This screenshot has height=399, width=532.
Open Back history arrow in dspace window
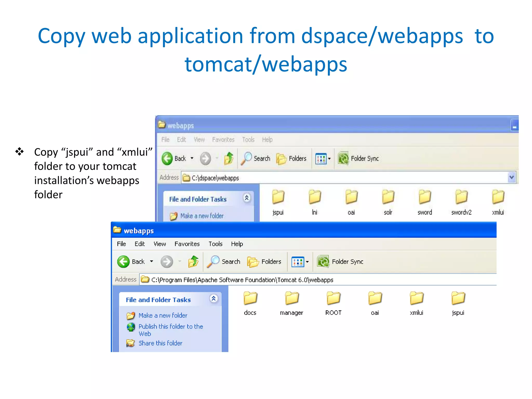(x=192, y=158)
